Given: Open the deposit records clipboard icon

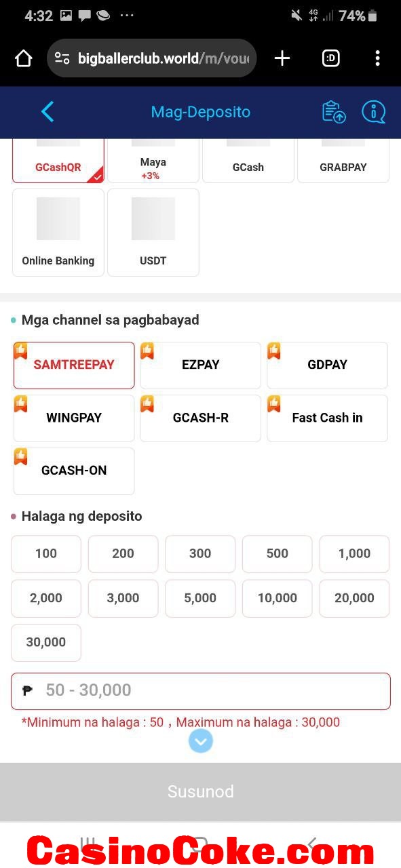Looking at the screenshot, I should 334,112.
